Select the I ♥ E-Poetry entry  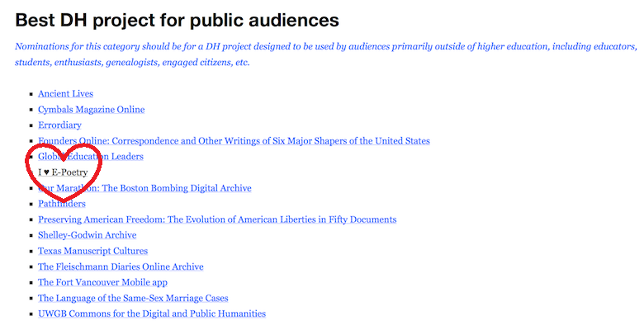point(63,172)
